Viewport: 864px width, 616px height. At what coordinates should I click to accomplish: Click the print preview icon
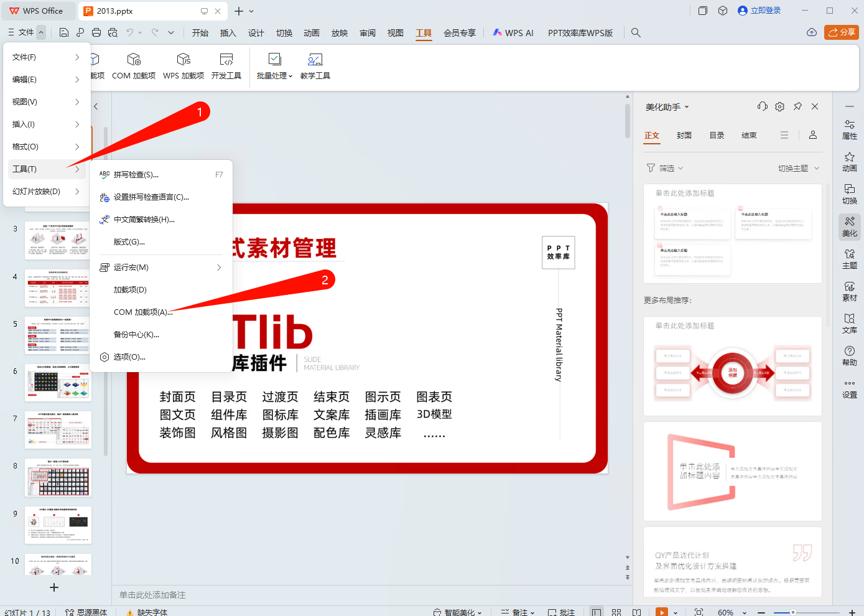[113, 32]
